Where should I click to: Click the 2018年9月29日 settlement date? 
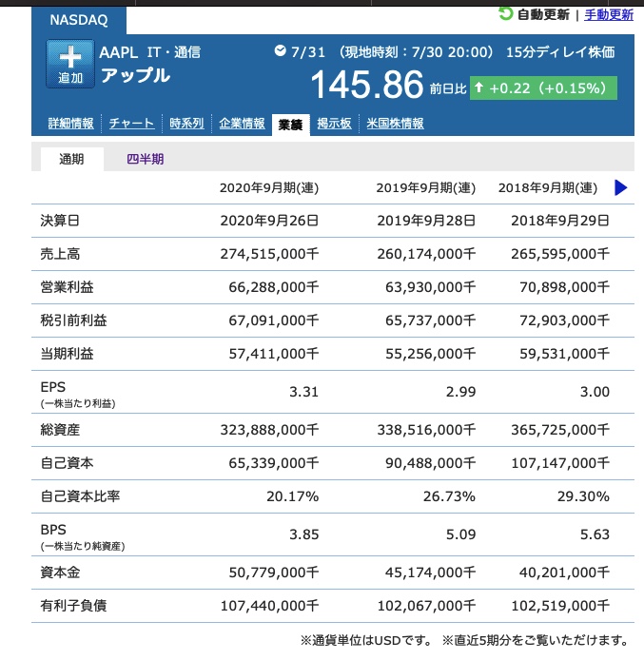click(x=560, y=221)
